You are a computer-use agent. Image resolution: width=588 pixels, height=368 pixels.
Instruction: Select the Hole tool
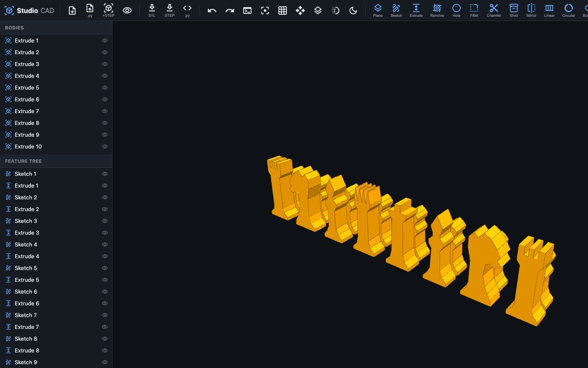pos(456,10)
